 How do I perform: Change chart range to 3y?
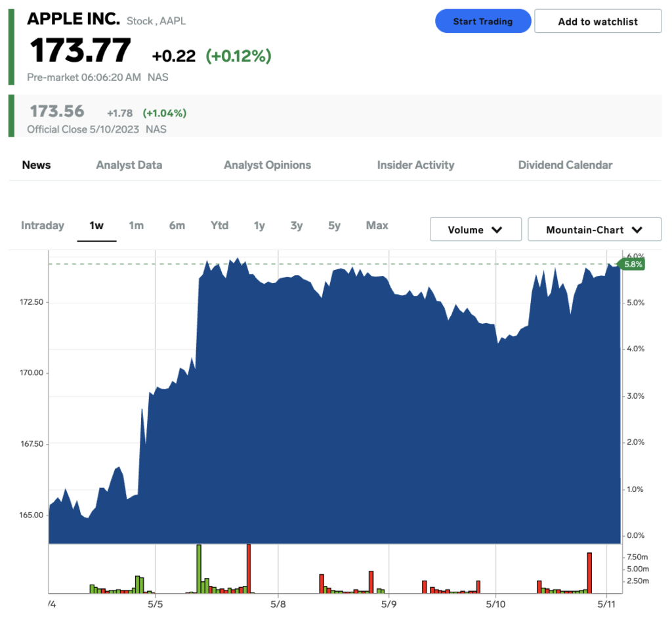[x=297, y=225]
